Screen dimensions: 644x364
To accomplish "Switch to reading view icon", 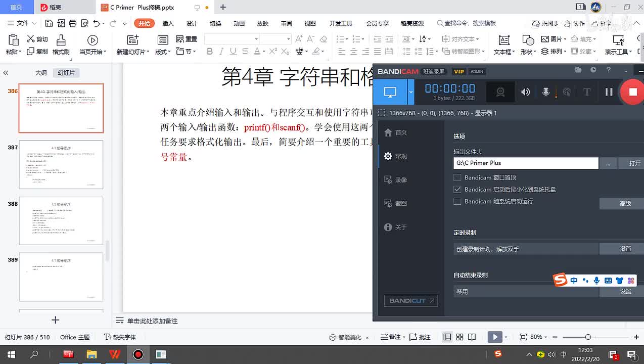I will click(x=472, y=337).
